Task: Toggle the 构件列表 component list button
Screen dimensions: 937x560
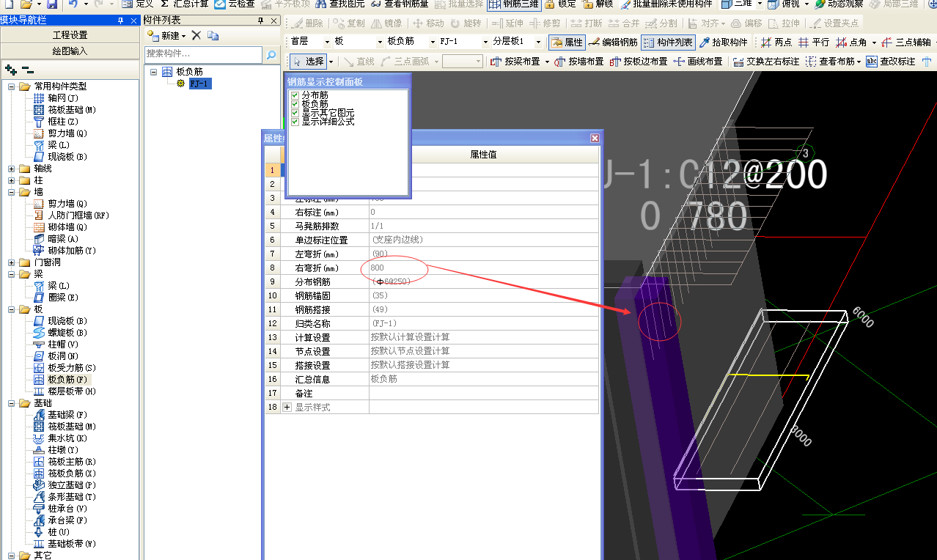Action: tap(668, 43)
